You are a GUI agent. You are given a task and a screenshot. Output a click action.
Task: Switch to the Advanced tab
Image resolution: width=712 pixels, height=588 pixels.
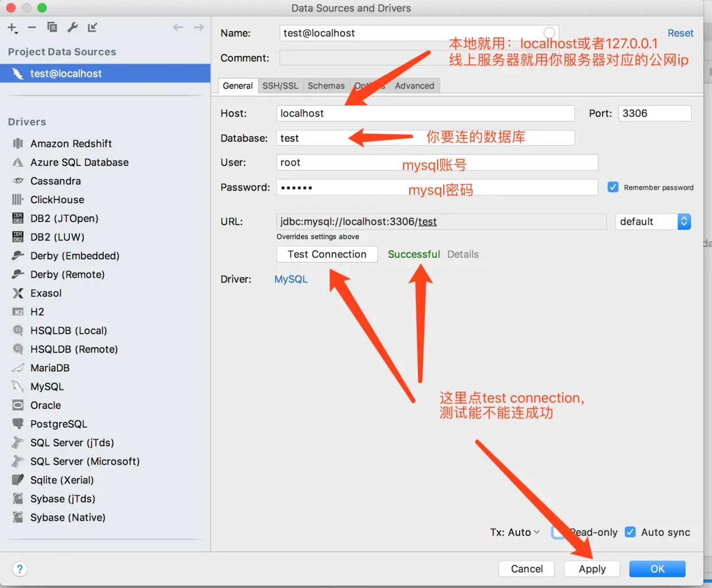[415, 86]
